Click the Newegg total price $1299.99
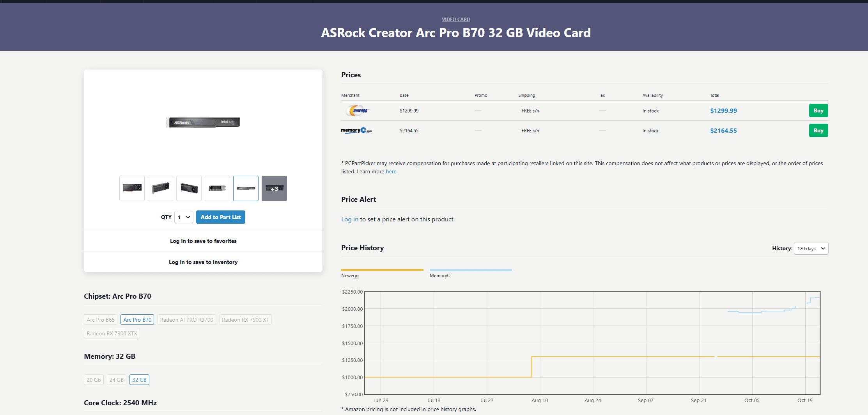This screenshot has height=415, width=868. 723,110
